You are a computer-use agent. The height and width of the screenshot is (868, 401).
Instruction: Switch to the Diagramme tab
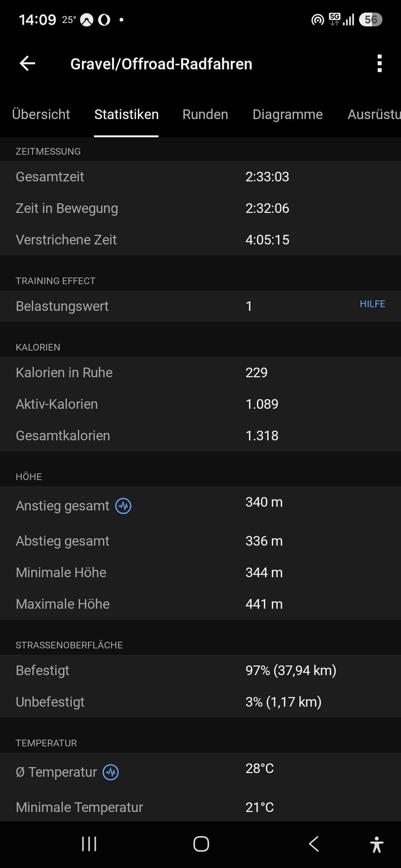(288, 114)
